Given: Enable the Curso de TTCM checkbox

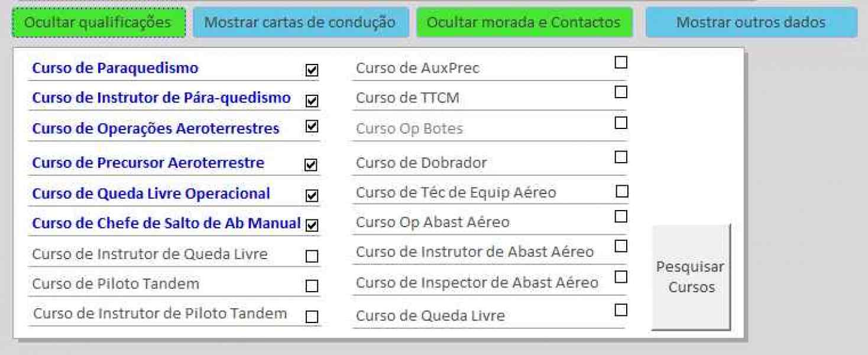Looking at the screenshot, I should click(621, 92).
